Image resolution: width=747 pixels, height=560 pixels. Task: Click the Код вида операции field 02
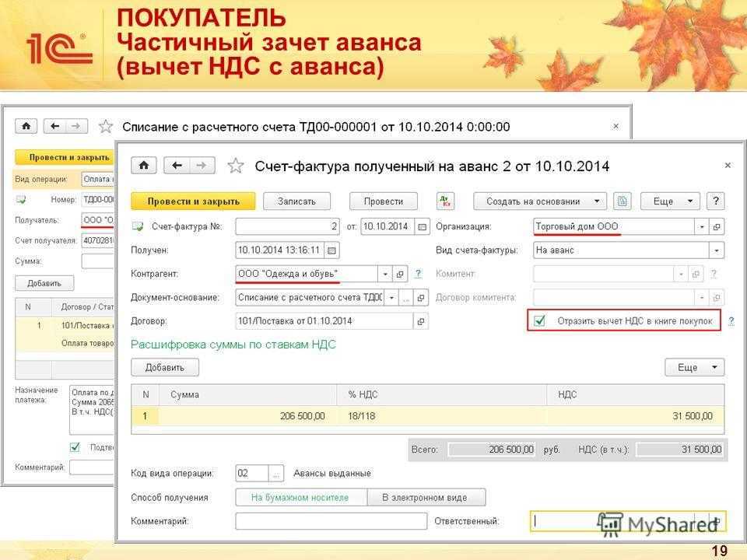click(x=252, y=474)
